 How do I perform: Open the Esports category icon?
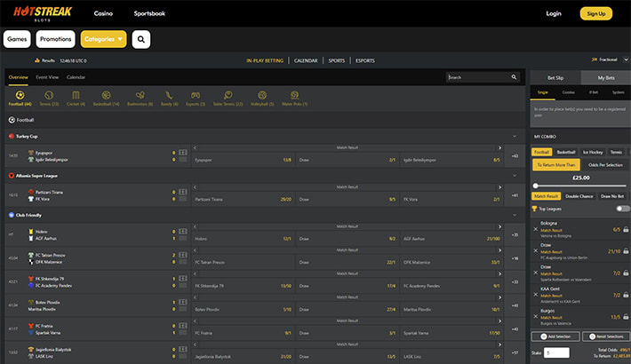point(196,96)
